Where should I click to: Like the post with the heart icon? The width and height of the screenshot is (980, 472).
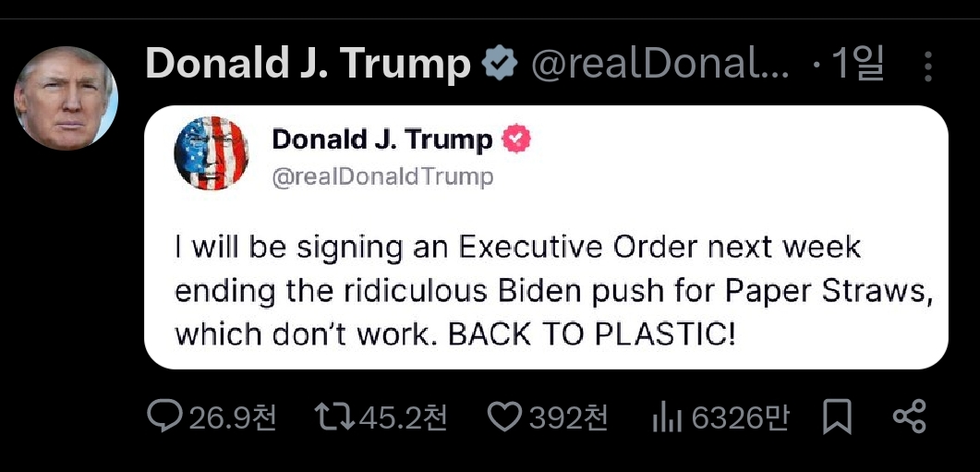coord(504,417)
